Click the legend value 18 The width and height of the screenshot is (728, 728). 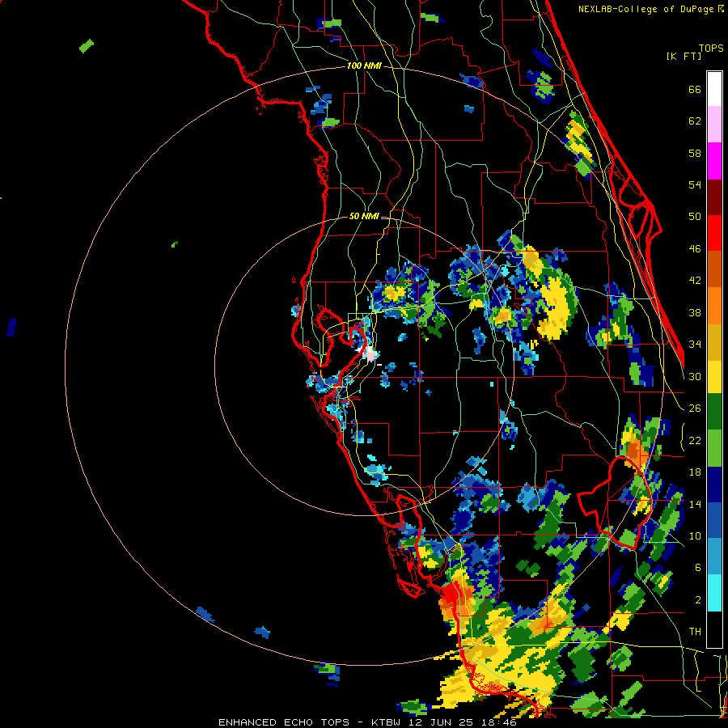coord(695,472)
